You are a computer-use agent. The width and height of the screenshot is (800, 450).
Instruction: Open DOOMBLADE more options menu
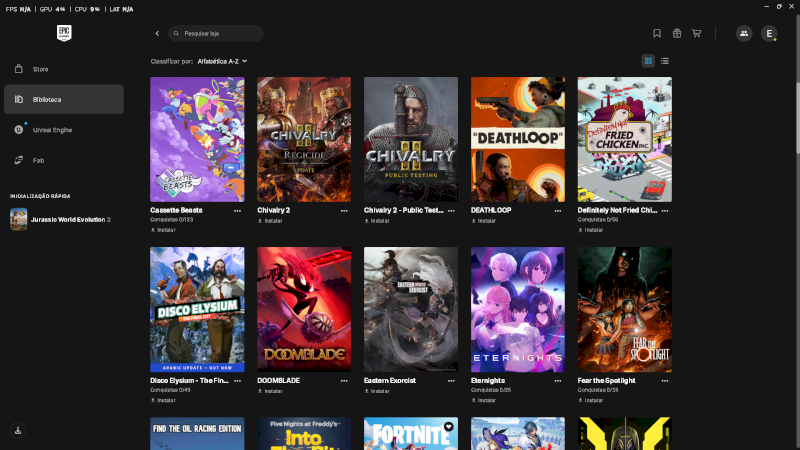coord(344,381)
